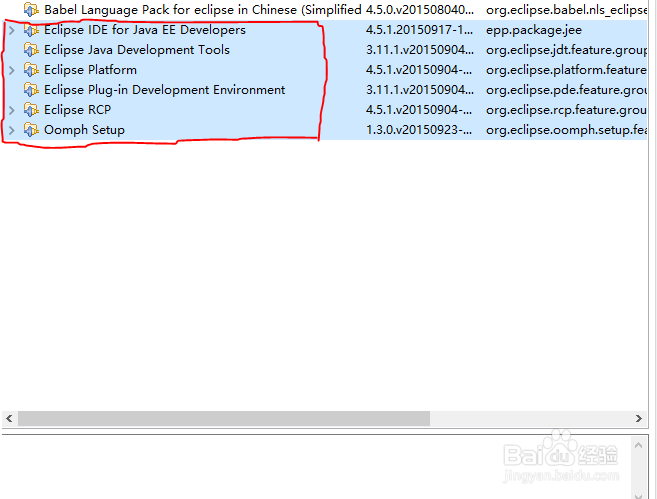Click the Eclipse Platform feature icon
The height and width of the screenshot is (499, 657).
(31, 70)
